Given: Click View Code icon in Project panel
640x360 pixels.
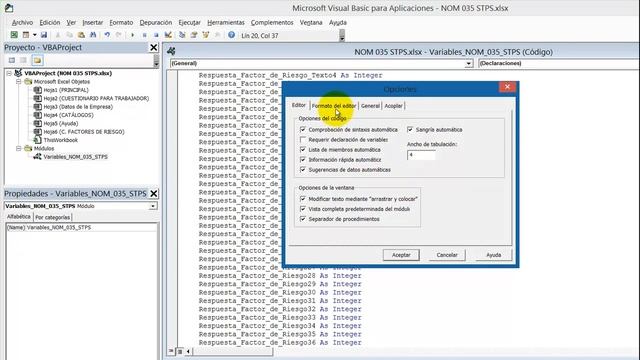Looking at the screenshot, I should point(12,60).
